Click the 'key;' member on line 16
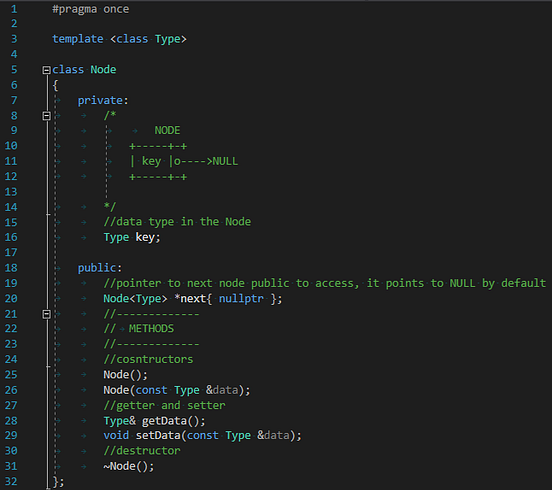Screen dimensions: 552x490 point(148,238)
